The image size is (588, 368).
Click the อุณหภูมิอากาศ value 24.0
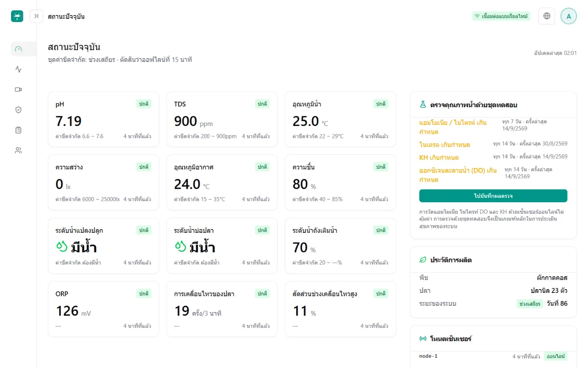pyautogui.click(x=187, y=184)
